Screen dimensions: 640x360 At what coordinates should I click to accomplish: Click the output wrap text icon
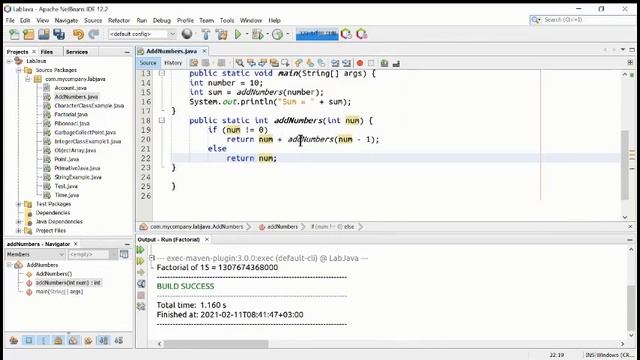click(141, 284)
